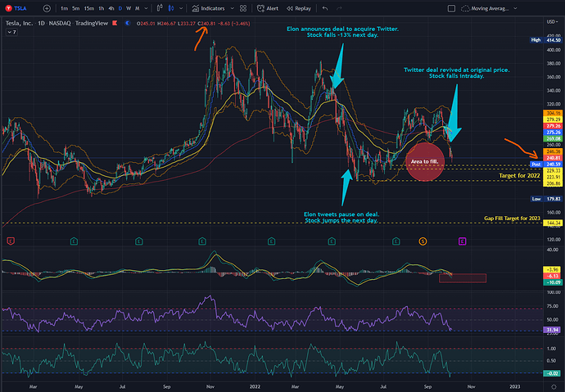Open the TSLA symbol search

[x=16, y=8]
